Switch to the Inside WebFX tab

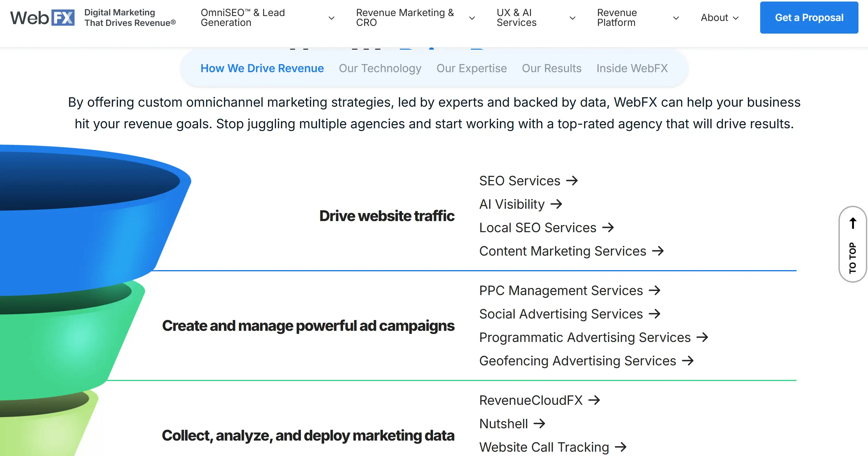(x=632, y=68)
